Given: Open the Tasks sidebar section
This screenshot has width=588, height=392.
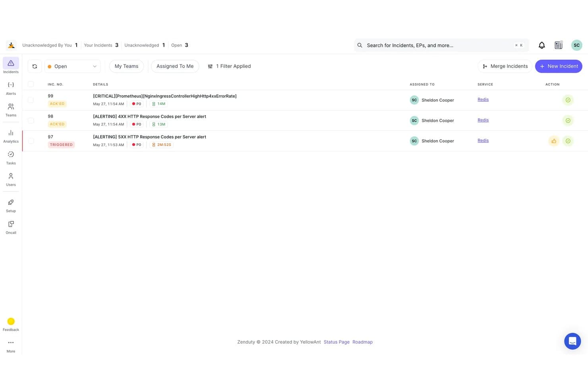Looking at the screenshot, I should (11, 158).
